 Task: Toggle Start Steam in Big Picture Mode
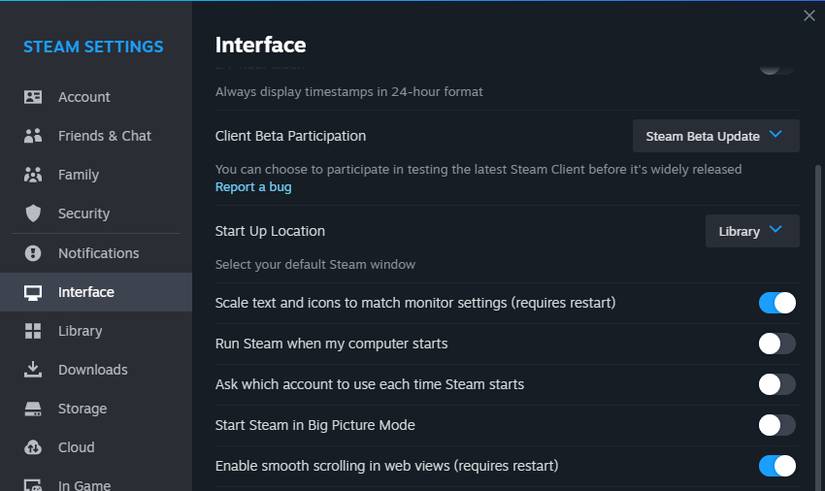click(777, 425)
